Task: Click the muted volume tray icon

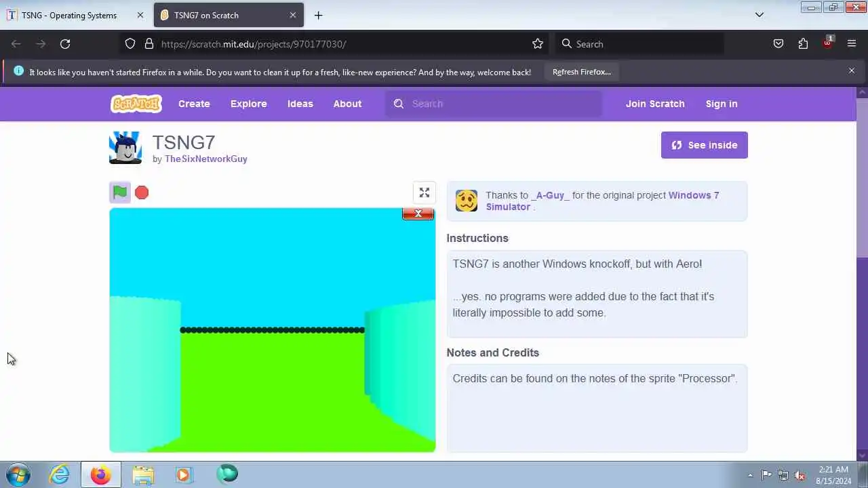Action: [800, 475]
